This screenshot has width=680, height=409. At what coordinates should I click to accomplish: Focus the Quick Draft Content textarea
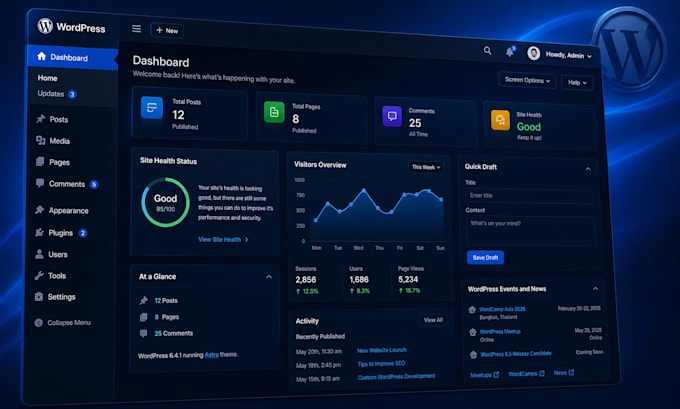coord(530,230)
